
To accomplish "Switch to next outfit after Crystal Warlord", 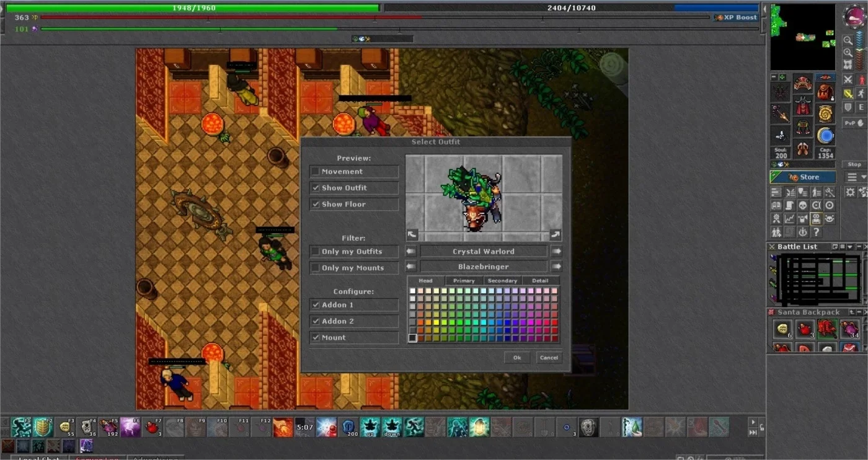I will (x=556, y=251).
